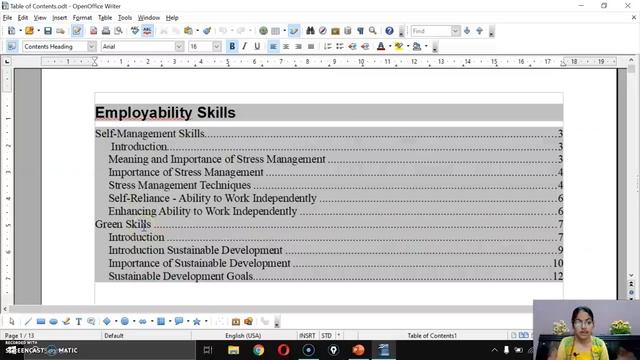
Task: Open the Arial font name dropdown
Action: tap(179, 47)
